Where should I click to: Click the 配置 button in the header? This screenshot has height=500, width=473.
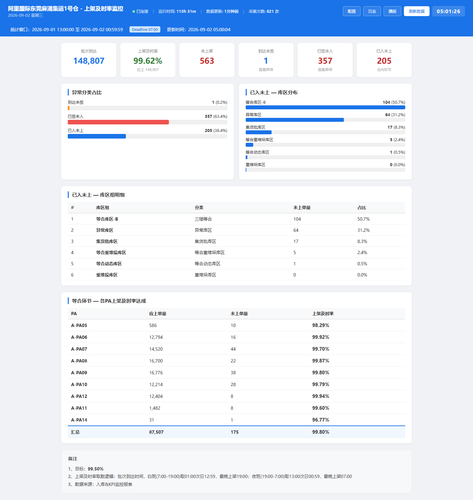tap(351, 11)
